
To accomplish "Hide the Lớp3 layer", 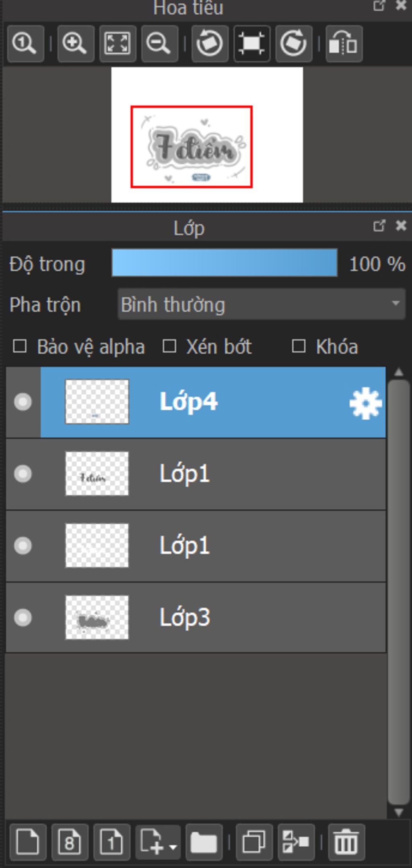I will click(23, 617).
